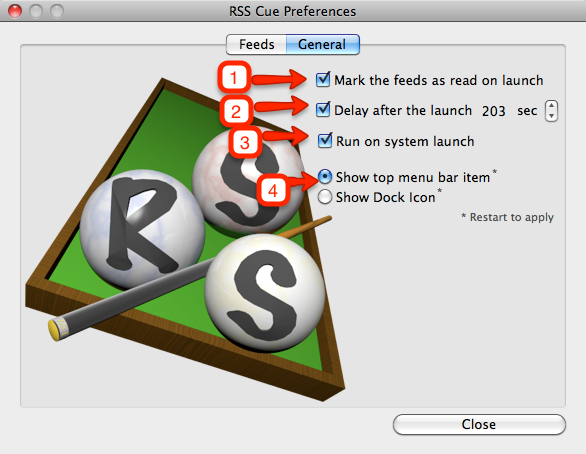The height and width of the screenshot is (454, 586).
Task: Click the Close button
Action: coord(479,424)
